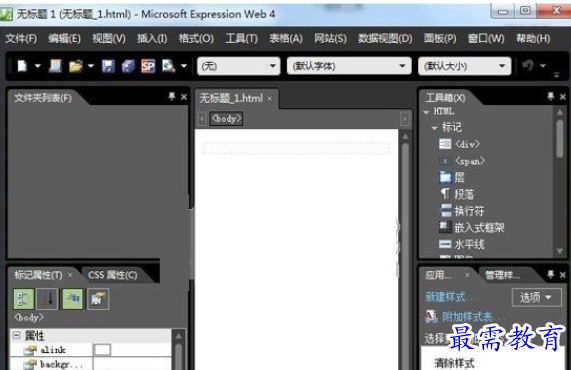Click the alink color value box

click(x=102, y=350)
